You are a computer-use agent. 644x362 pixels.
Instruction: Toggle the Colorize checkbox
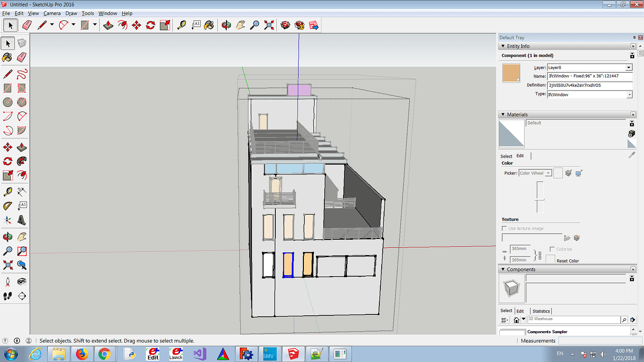(x=551, y=248)
